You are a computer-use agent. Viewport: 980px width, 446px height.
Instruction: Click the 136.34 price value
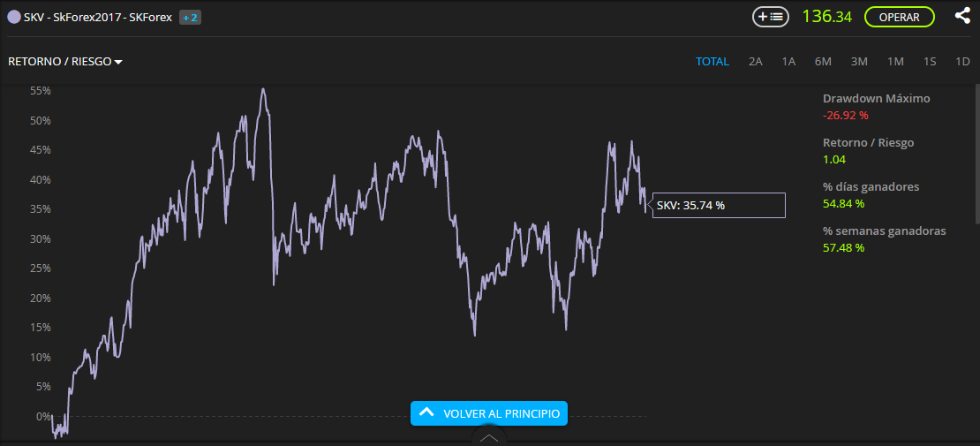(x=826, y=17)
